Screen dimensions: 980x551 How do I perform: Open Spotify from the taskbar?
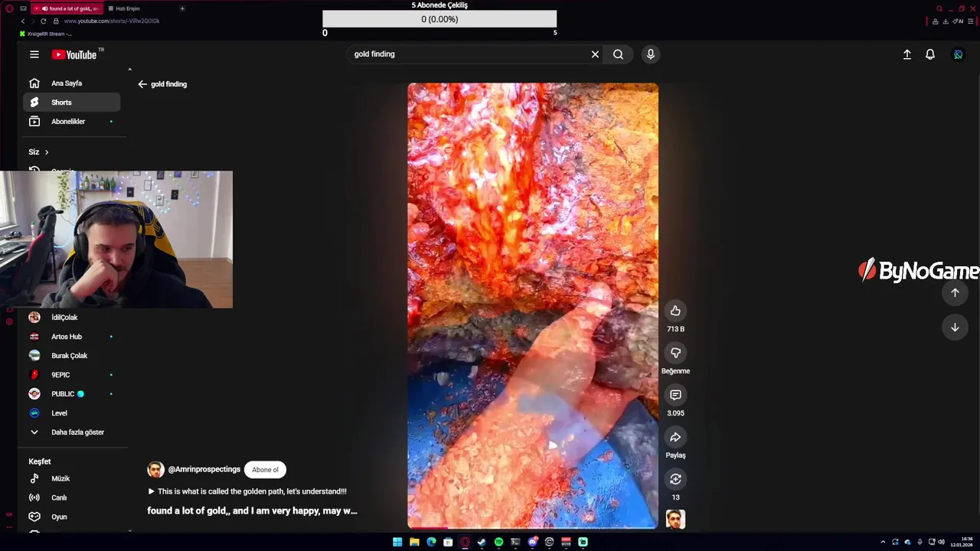pyautogui.click(x=498, y=542)
